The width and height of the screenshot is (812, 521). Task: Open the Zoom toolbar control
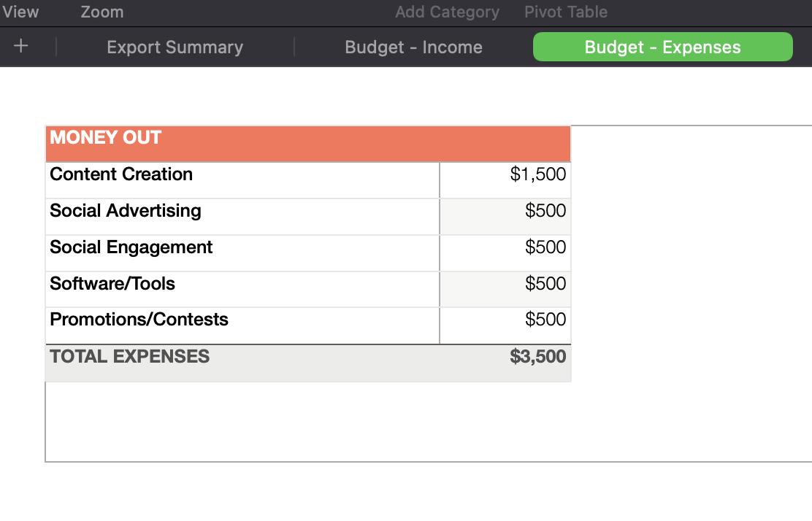(x=101, y=12)
